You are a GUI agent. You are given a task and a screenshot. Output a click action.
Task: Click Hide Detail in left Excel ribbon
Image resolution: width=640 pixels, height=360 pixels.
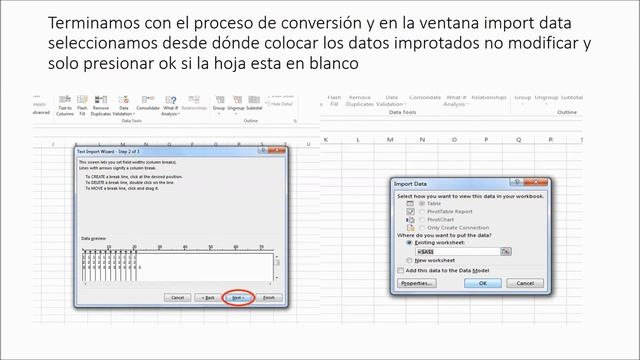[280, 104]
